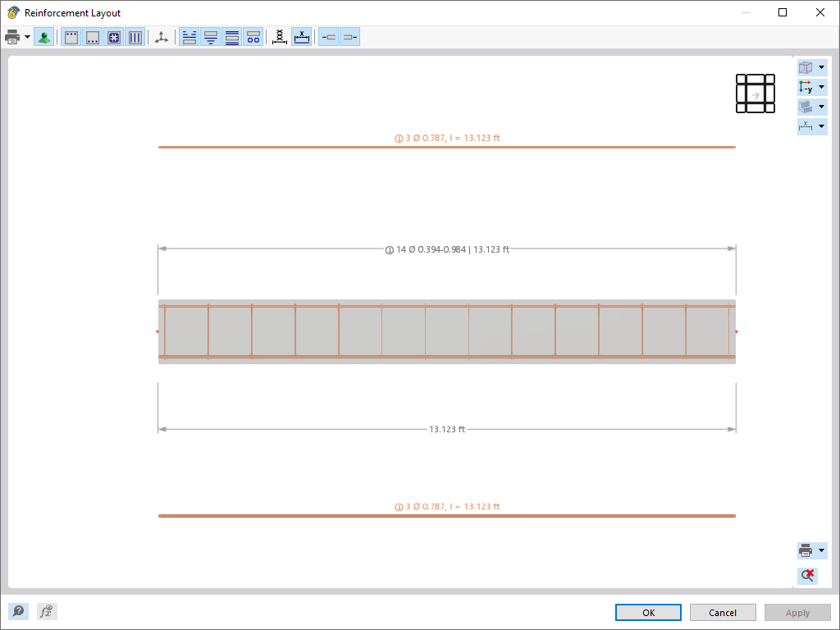Click the fx formula icon at bottom left
Viewport: 840px width, 630px height.
click(47, 611)
